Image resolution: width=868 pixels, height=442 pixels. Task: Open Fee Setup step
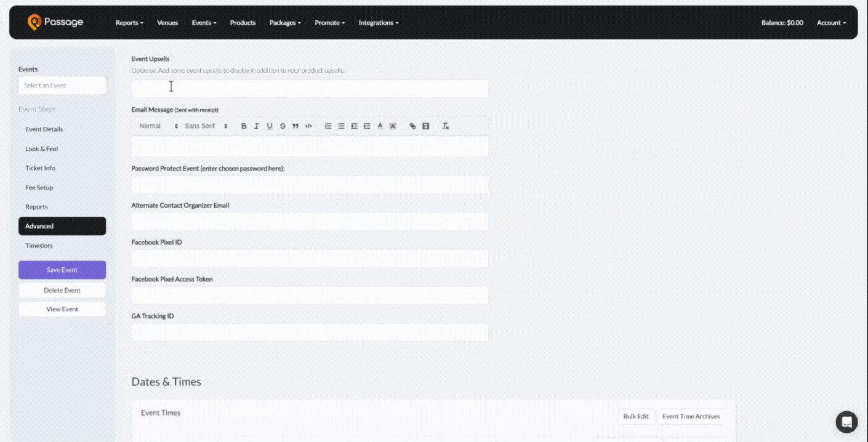coord(62,188)
